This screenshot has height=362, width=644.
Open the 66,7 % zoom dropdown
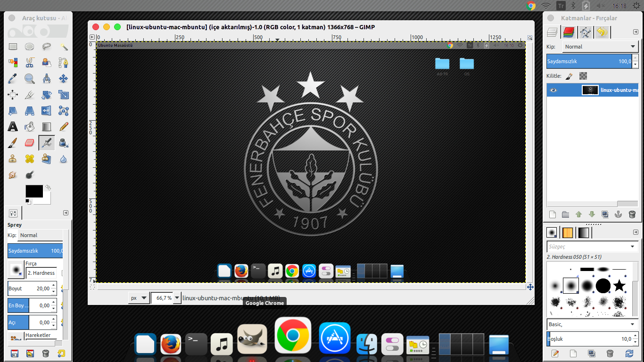pos(177,298)
